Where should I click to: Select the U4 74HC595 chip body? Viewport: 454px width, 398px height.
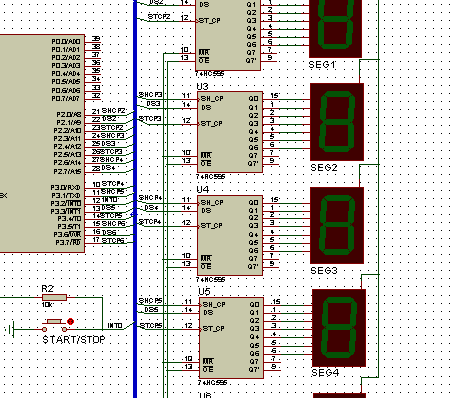(230, 235)
